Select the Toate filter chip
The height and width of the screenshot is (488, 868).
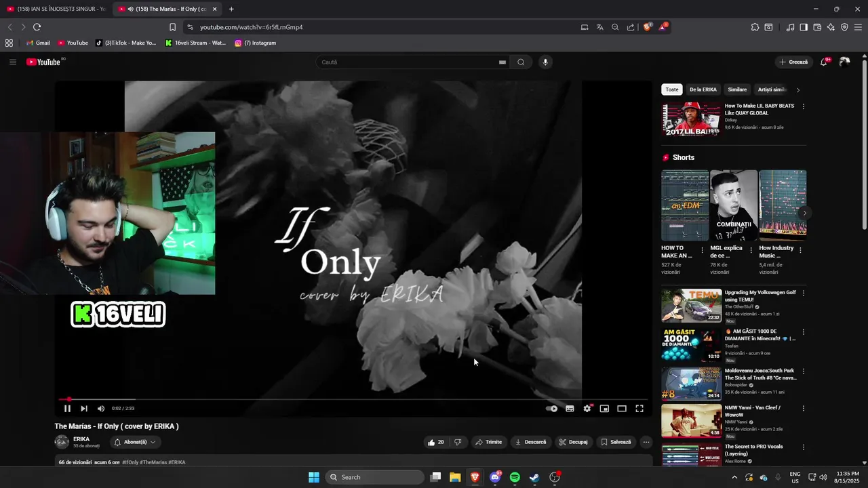click(x=672, y=89)
